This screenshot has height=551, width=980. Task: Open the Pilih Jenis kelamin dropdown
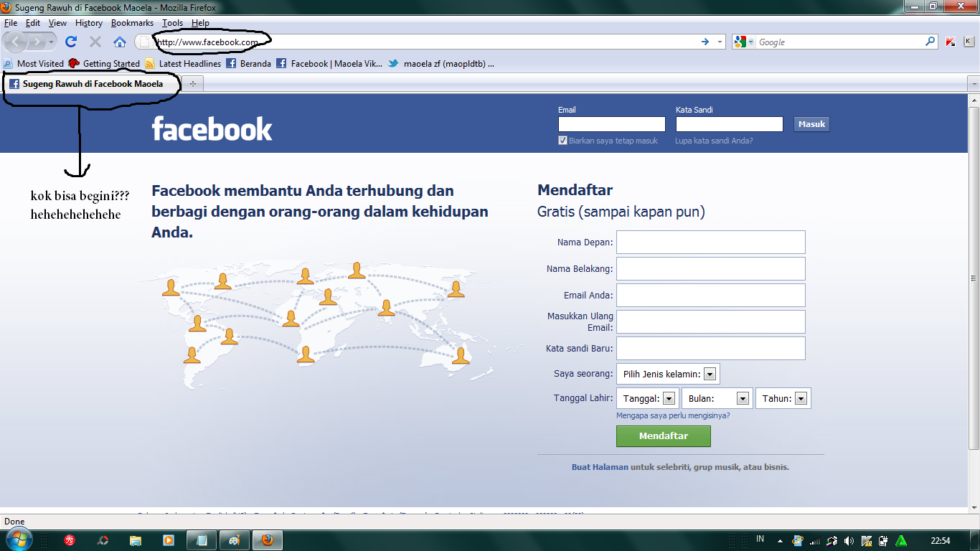point(668,374)
